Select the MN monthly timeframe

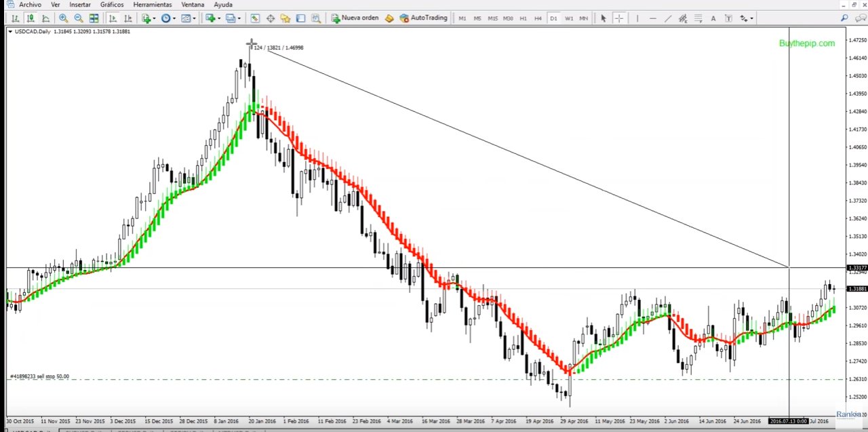pos(583,18)
